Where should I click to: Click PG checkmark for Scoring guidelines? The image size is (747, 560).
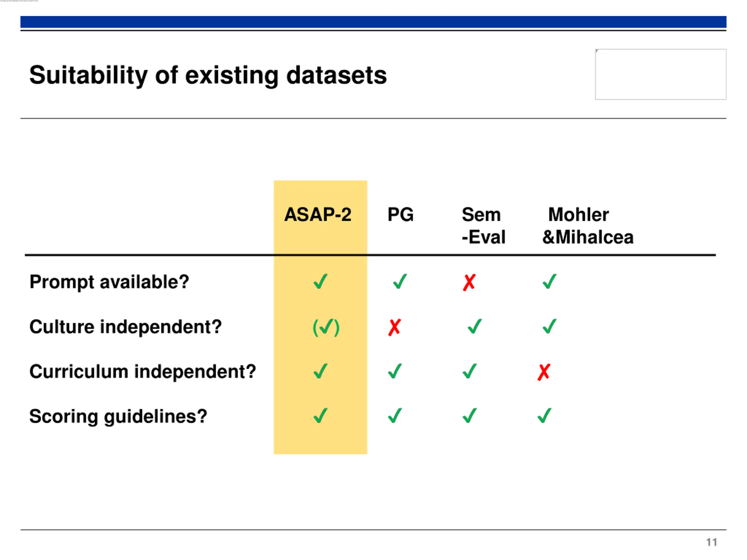pyautogui.click(x=395, y=416)
